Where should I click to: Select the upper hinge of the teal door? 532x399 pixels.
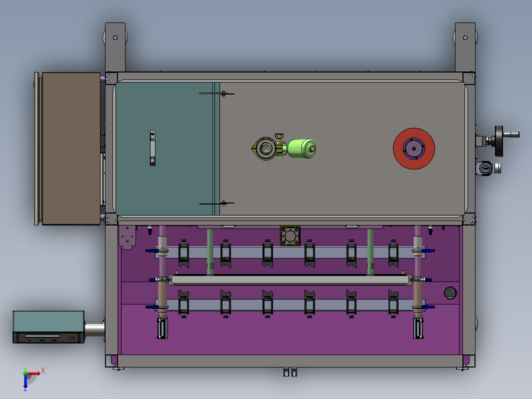[217, 93]
